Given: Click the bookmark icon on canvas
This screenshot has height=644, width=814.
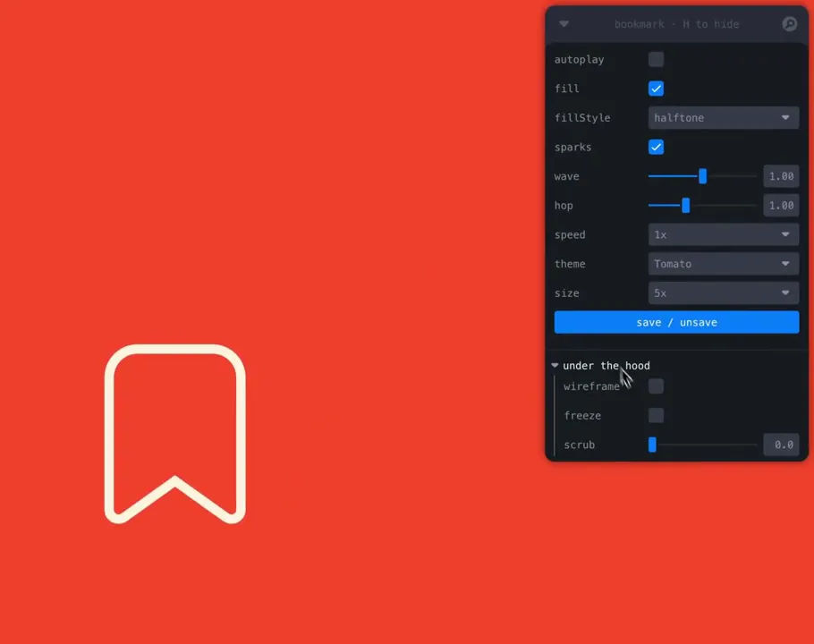Looking at the screenshot, I should (x=175, y=434).
